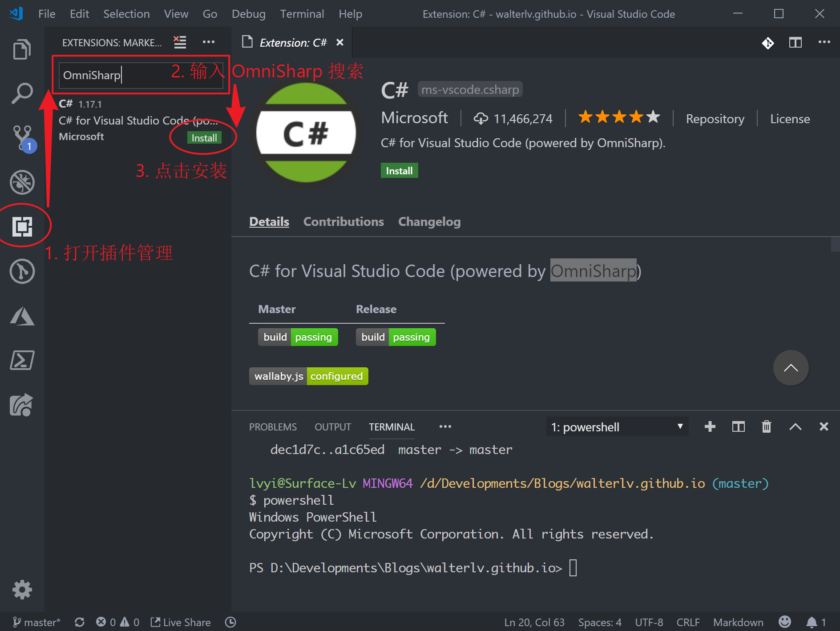Kill the terminal using the trash icon
Viewport: 840px width, 631px height.
[766, 427]
